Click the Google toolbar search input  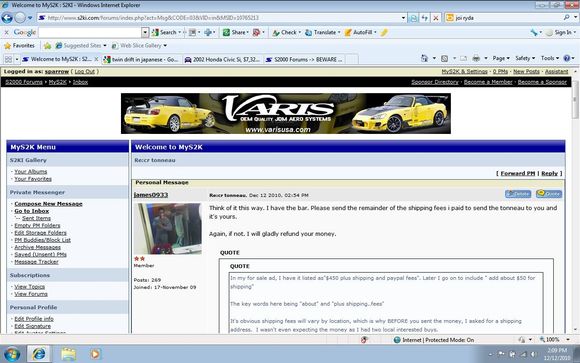[x=89, y=33]
